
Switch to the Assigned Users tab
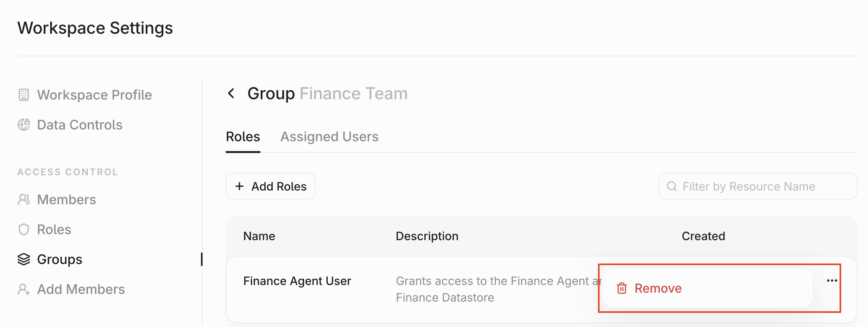(329, 137)
